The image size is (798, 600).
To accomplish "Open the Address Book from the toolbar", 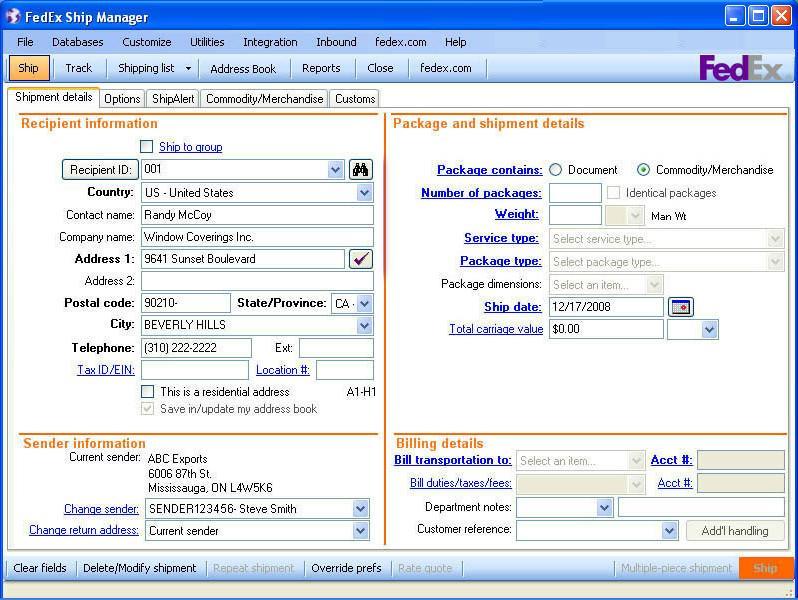I will (243, 69).
